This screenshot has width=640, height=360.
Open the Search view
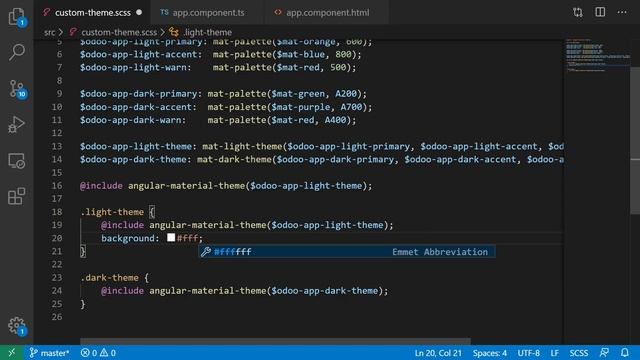point(17,52)
